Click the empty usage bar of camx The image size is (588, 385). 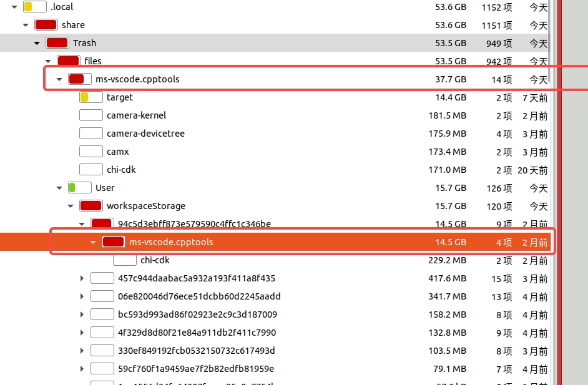click(91, 152)
